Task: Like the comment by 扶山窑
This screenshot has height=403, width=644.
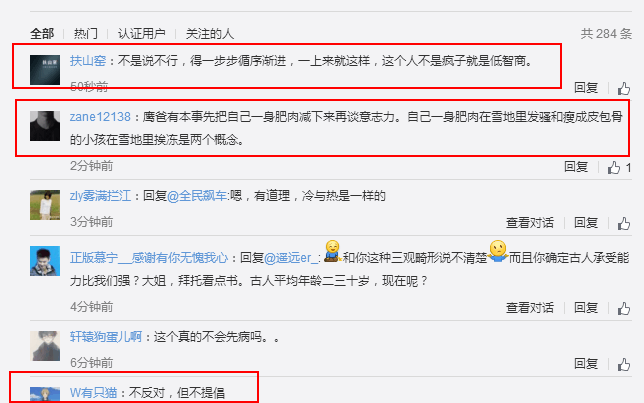Action: pyautogui.click(x=624, y=88)
